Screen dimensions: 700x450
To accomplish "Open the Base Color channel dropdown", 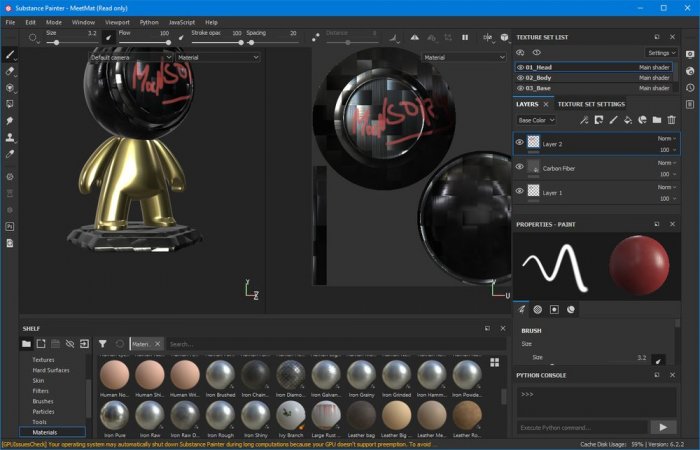I will tap(536, 120).
